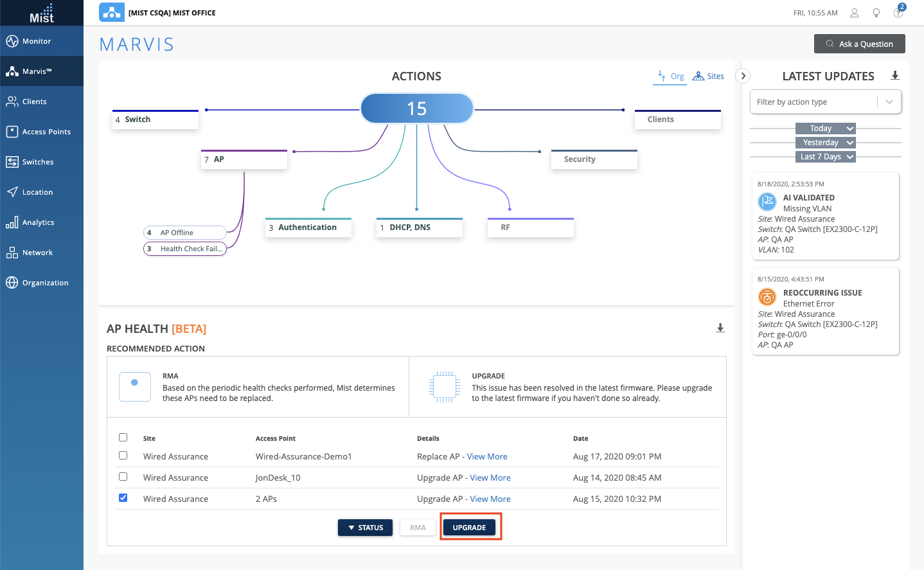The width and height of the screenshot is (924, 570).
Task: Click the Mist organization logo icon
Action: point(112,12)
